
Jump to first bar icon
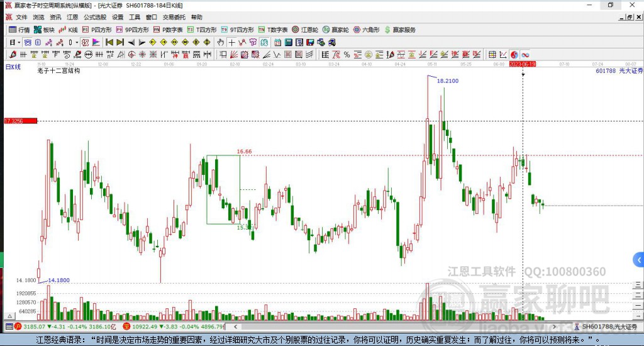(x=109, y=42)
